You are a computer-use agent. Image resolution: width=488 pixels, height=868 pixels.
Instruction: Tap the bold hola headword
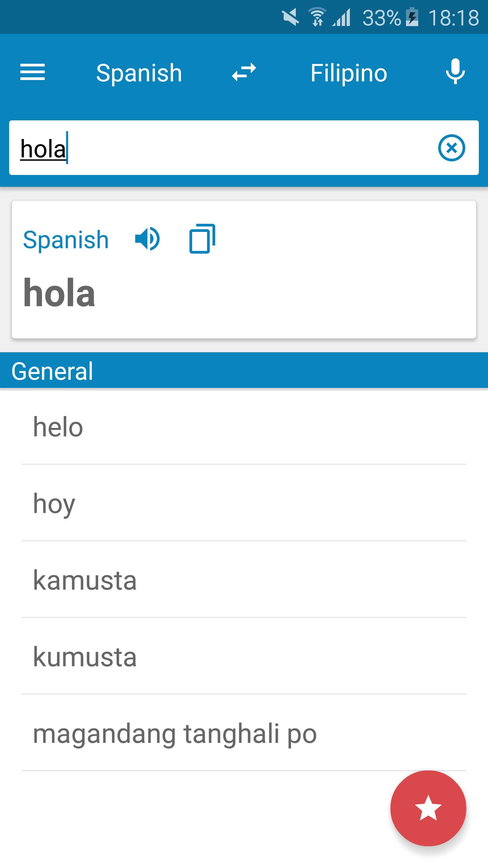pos(59,292)
